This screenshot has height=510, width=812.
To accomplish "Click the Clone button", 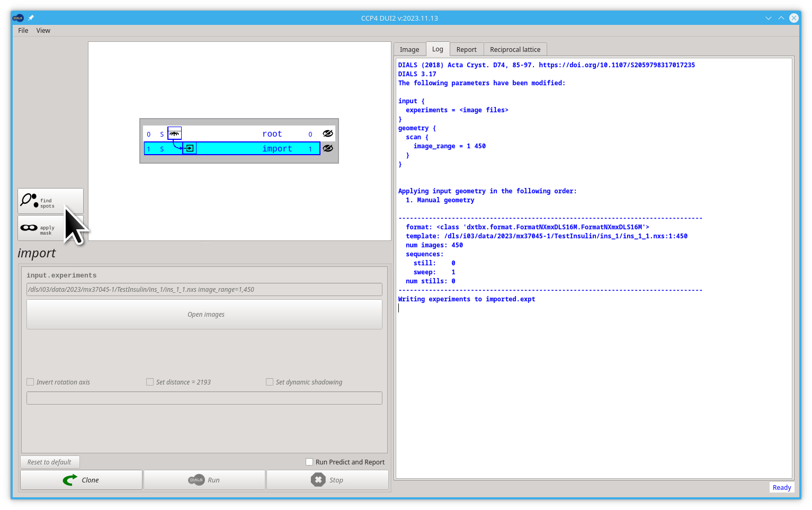I will click(x=81, y=480).
